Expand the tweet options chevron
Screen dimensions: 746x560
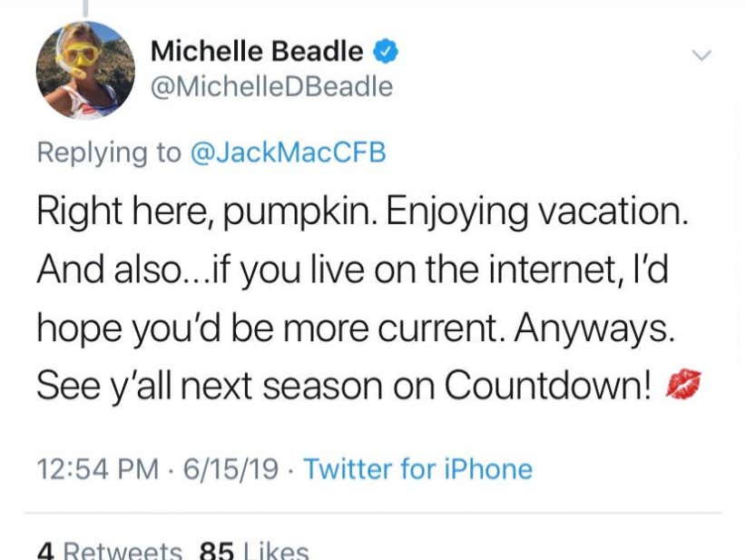(x=702, y=56)
